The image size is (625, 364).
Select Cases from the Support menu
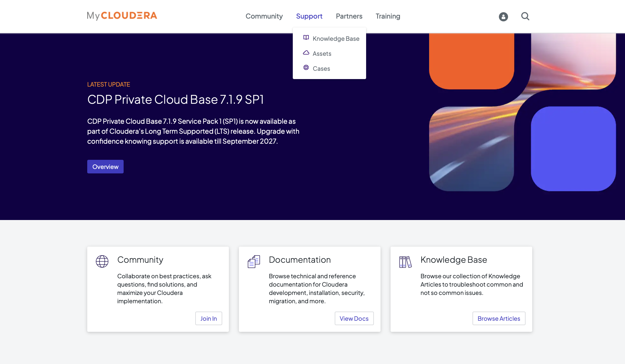coord(321,68)
